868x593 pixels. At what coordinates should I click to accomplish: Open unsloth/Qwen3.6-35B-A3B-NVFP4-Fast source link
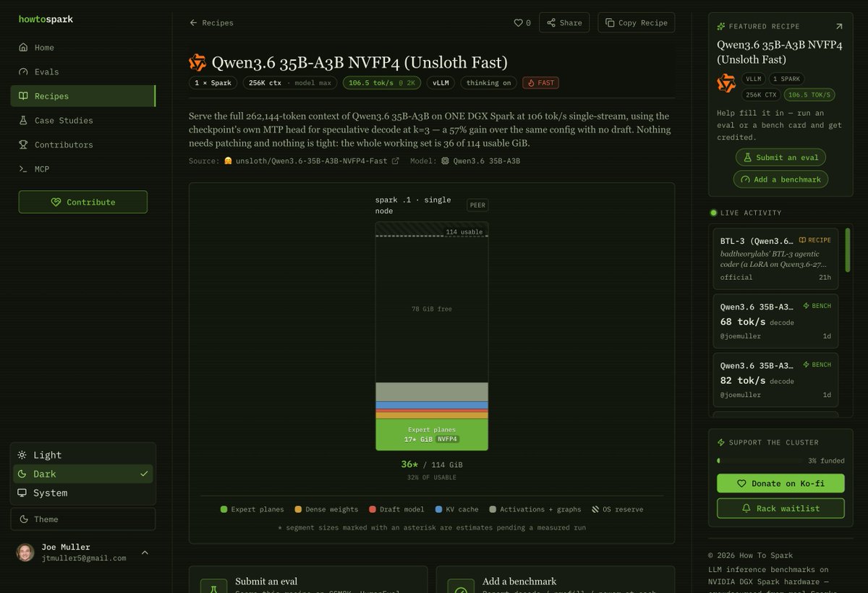312,161
